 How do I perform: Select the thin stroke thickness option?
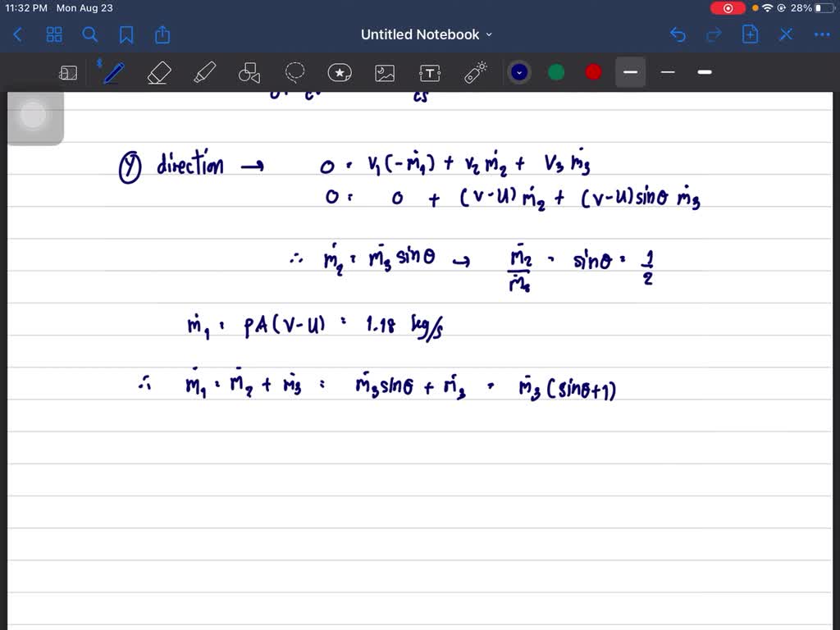pos(668,72)
